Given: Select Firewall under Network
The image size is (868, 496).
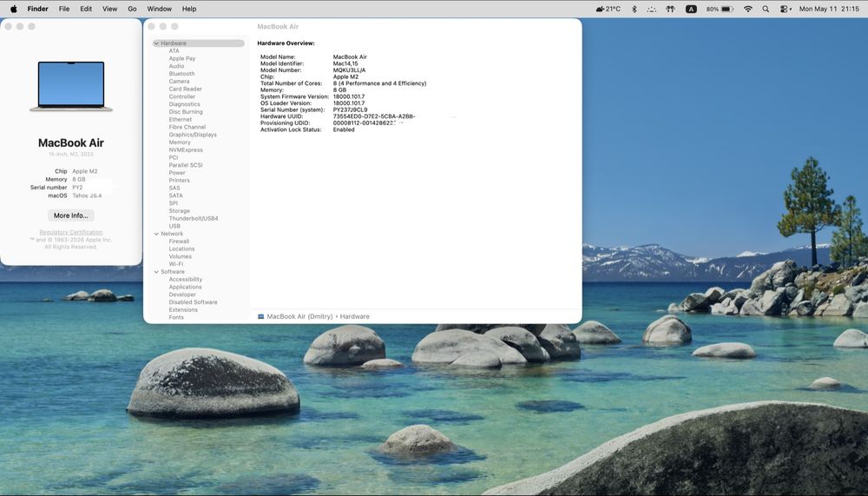Looking at the screenshot, I should point(179,241).
